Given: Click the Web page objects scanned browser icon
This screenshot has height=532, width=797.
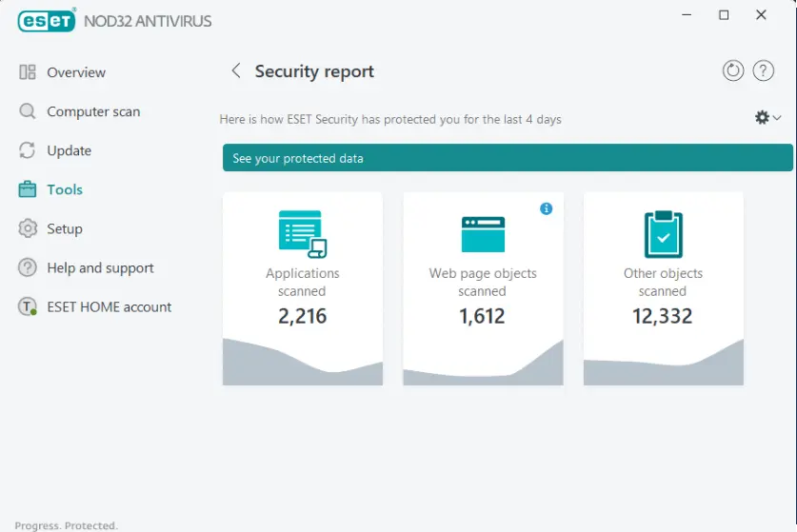Looking at the screenshot, I should pyautogui.click(x=483, y=233).
